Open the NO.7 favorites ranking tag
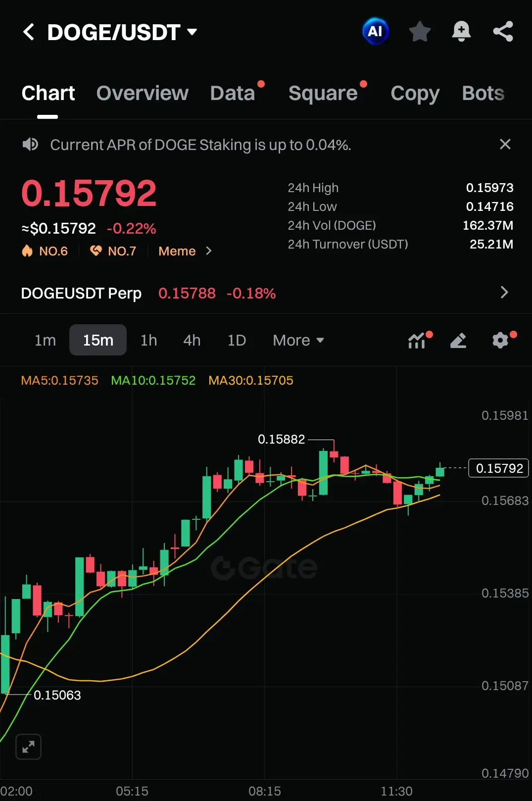 coord(113,251)
